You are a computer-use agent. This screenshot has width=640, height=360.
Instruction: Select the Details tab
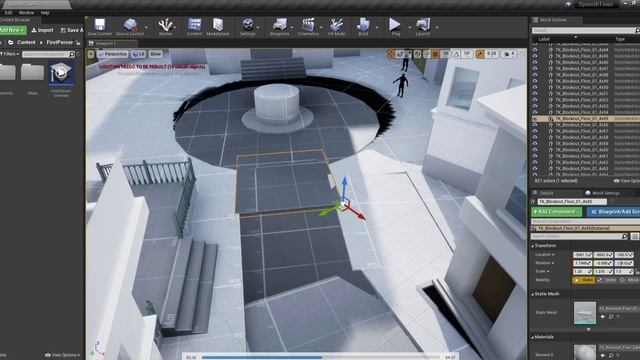click(x=546, y=193)
